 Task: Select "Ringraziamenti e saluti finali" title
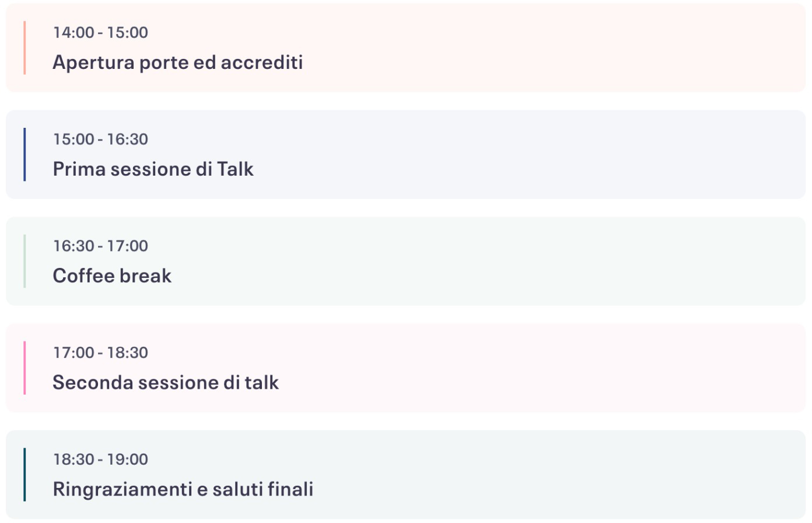coord(183,489)
